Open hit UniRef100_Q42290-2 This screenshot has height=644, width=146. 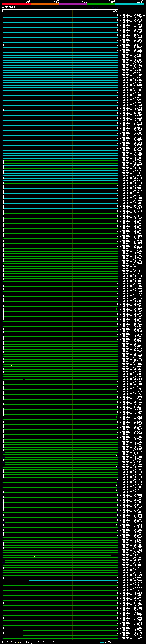pos(132,15)
